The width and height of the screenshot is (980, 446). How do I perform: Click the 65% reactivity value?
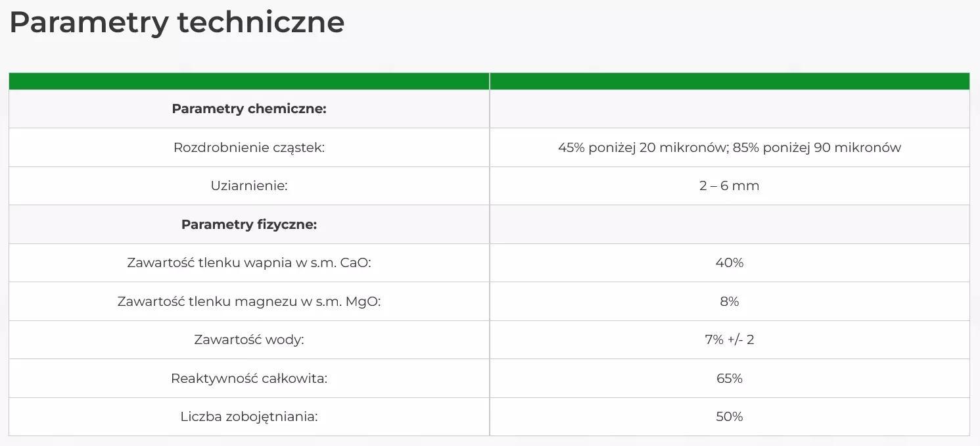tap(729, 378)
